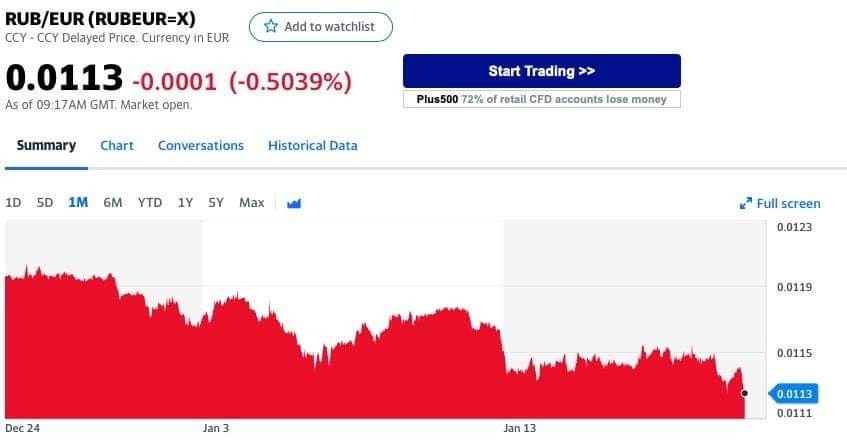The image size is (847, 446).
Task: Switch chart to 6M range
Action: click(x=113, y=203)
